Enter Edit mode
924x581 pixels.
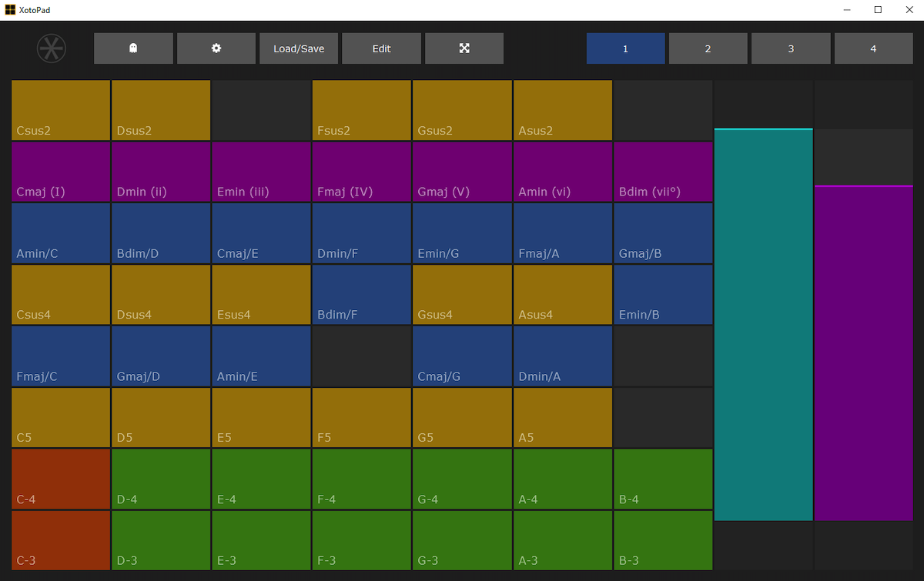(x=381, y=48)
